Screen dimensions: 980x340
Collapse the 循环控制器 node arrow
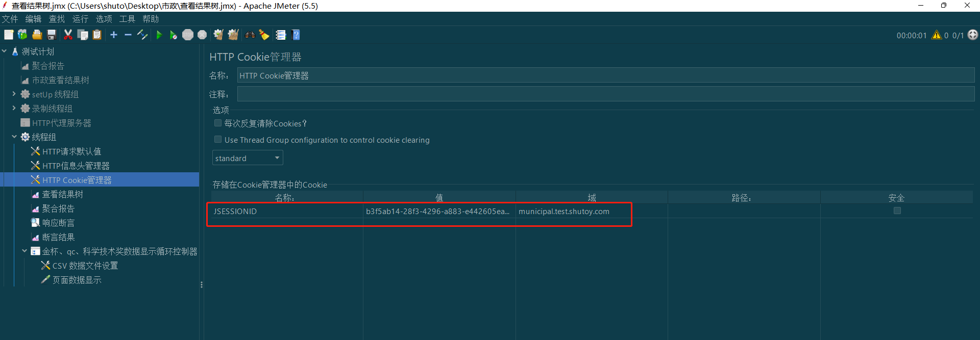tap(24, 251)
